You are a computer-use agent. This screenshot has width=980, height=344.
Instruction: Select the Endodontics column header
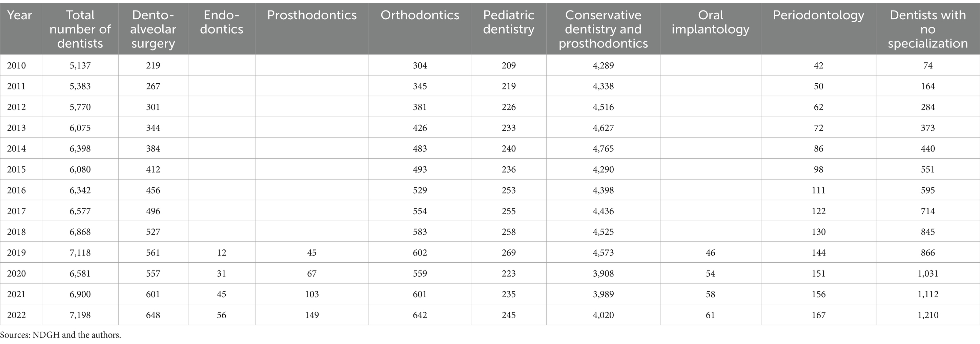click(x=221, y=22)
